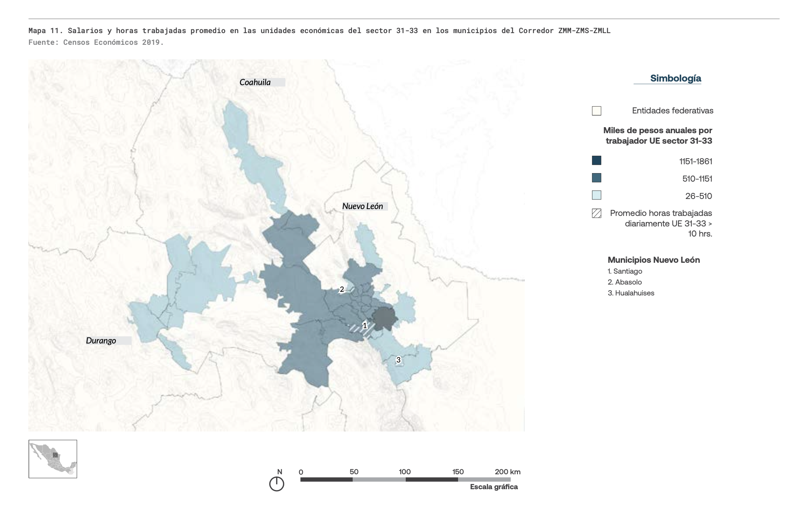
Task: Click the 'Municipios Nuevo León' heading
Action: [x=654, y=260]
